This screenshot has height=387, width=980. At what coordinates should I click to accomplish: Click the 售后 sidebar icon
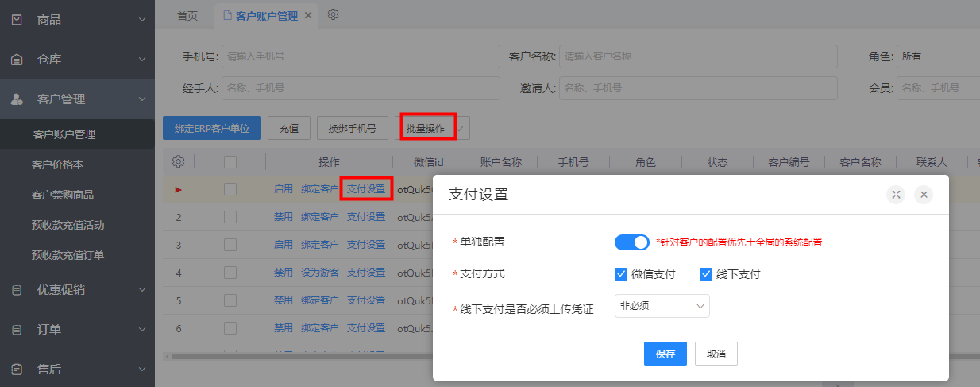[x=17, y=369]
